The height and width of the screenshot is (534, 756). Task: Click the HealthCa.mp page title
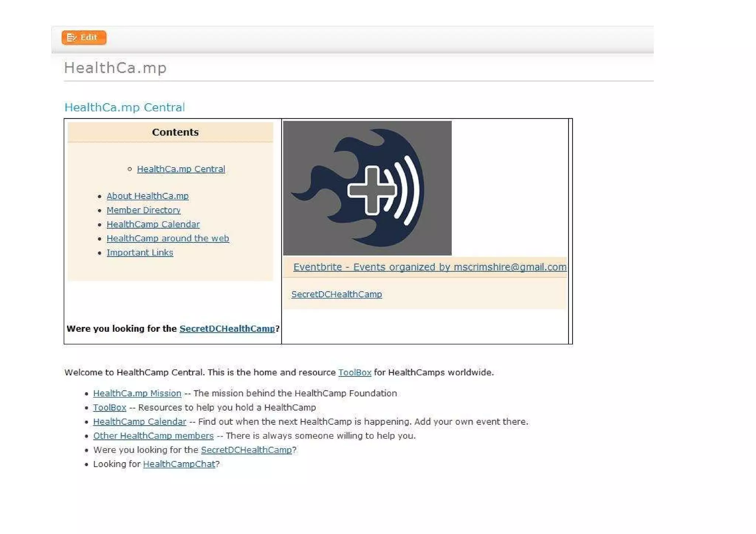tap(115, 68)
